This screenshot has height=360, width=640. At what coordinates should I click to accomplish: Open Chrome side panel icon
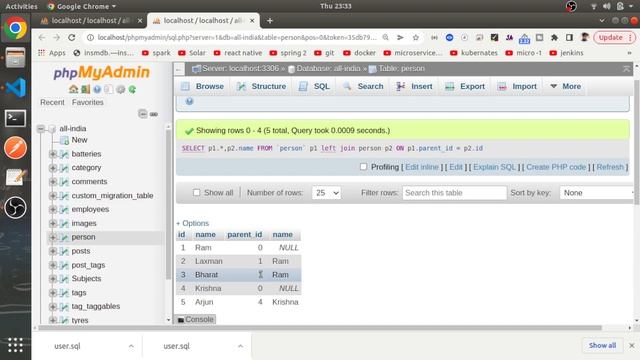(x=569, y=38)
